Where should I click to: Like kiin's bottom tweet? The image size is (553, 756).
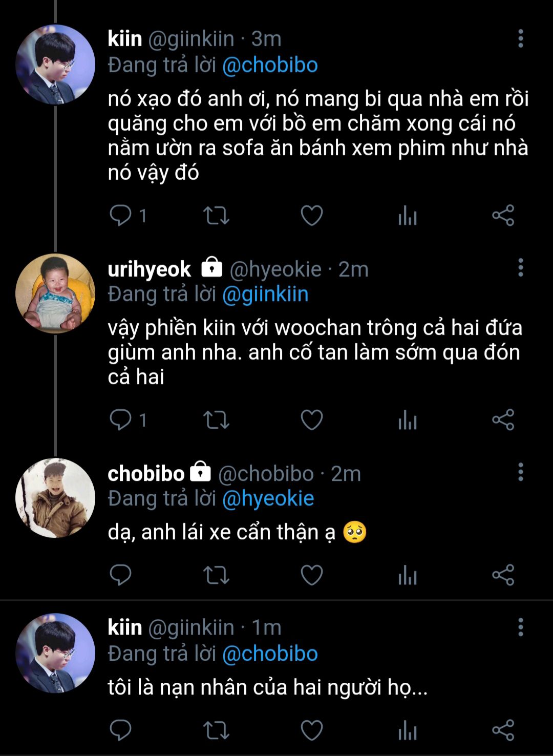(x=311, y=730)
